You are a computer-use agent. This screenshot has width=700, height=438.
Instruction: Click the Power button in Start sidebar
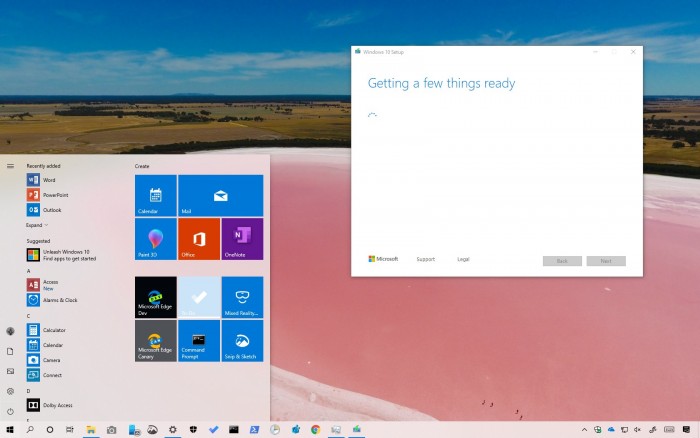click(x=10, y=411)
